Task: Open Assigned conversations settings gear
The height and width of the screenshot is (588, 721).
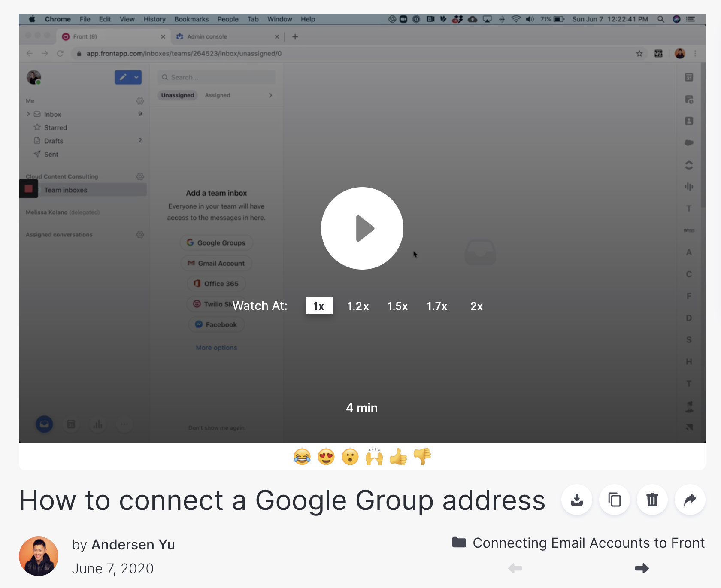Action: point(140,235)
